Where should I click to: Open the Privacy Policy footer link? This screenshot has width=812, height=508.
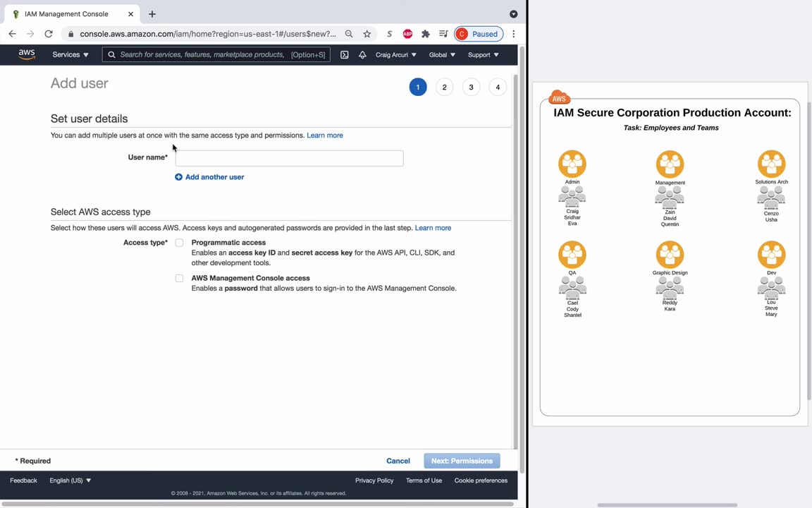[x=374, y=480]
